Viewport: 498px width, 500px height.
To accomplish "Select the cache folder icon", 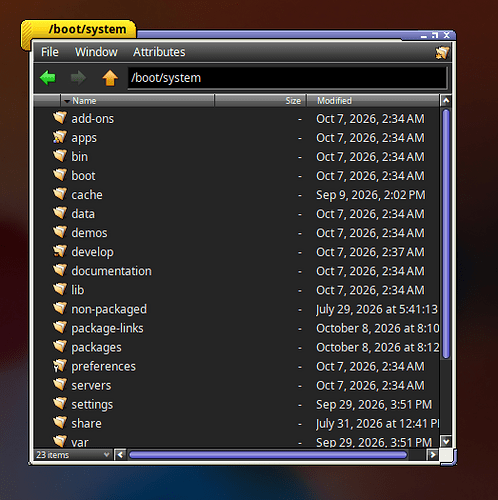I will click(x=60, y=194).
